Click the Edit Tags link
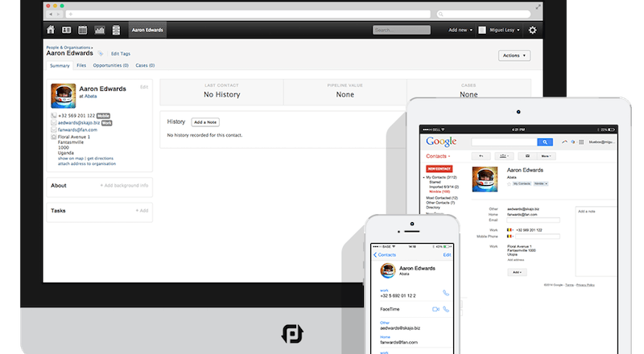 (121, 54)
